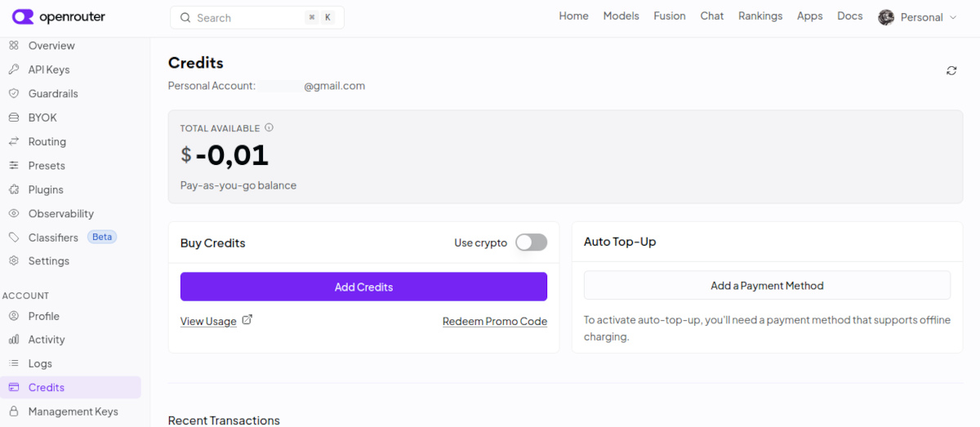Select the Guardrails sidebar label
This screenshot has width=980, height=427.
point(53,94)
